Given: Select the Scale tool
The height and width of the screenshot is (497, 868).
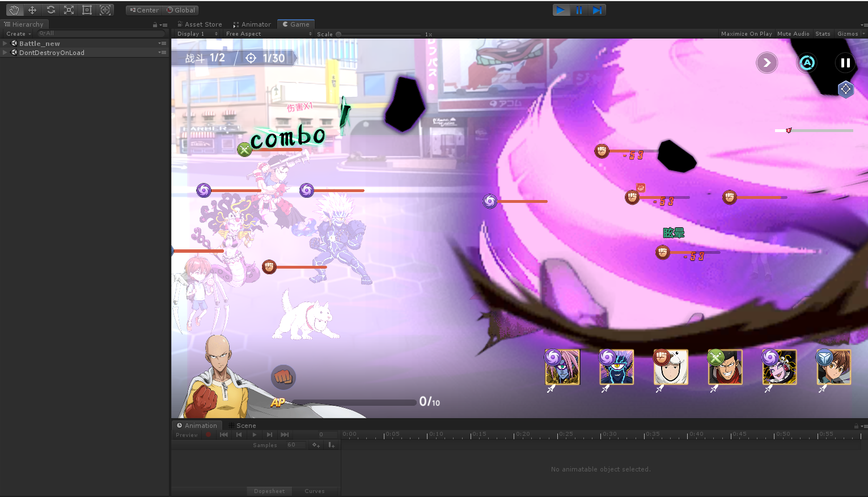Looking at the screenshot, I should pos(69,10).
